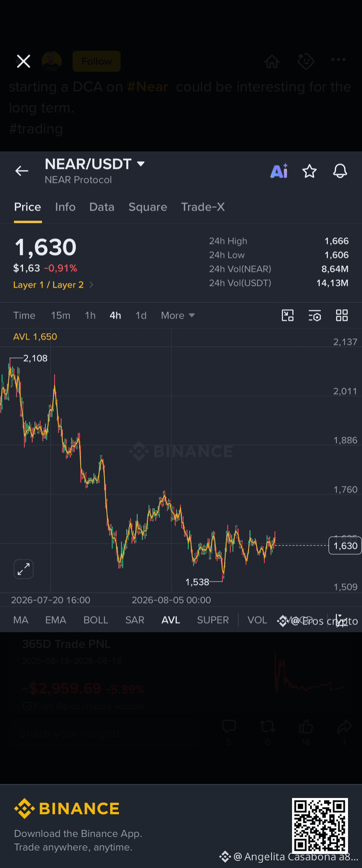Screen dimensions: 362x868
Task: Tap the #Near hashtag link
Action: (148, 87)
